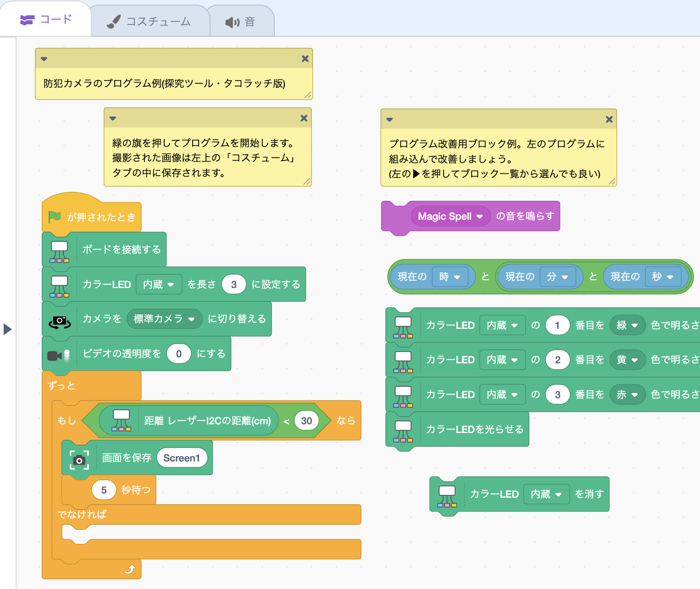Open the 緑 color dropdown on LED block

coord(634,326)
